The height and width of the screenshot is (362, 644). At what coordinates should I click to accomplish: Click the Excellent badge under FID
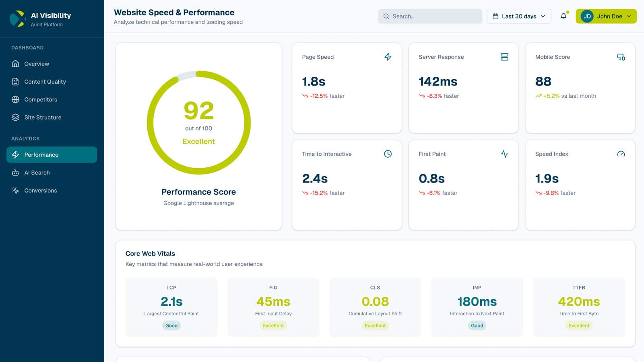pos(273,325)
